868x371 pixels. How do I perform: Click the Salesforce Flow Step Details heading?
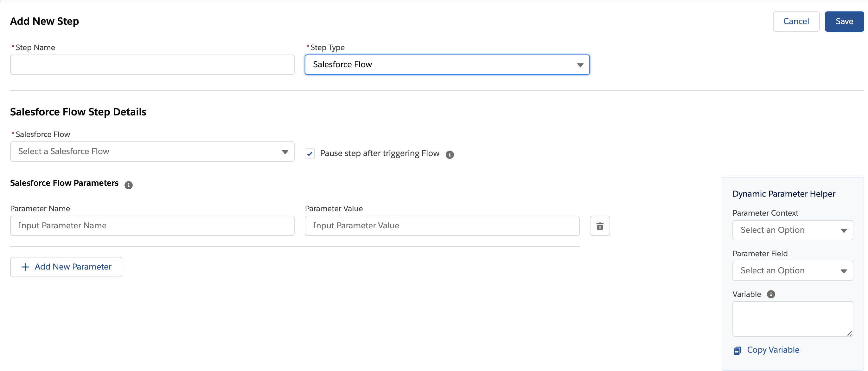[x=78, y=112]
